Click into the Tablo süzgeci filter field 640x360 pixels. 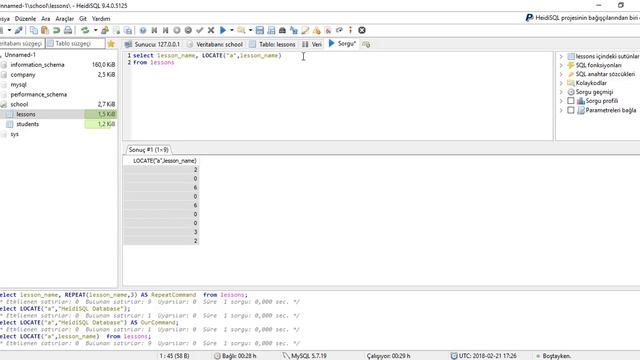point(76,43)
